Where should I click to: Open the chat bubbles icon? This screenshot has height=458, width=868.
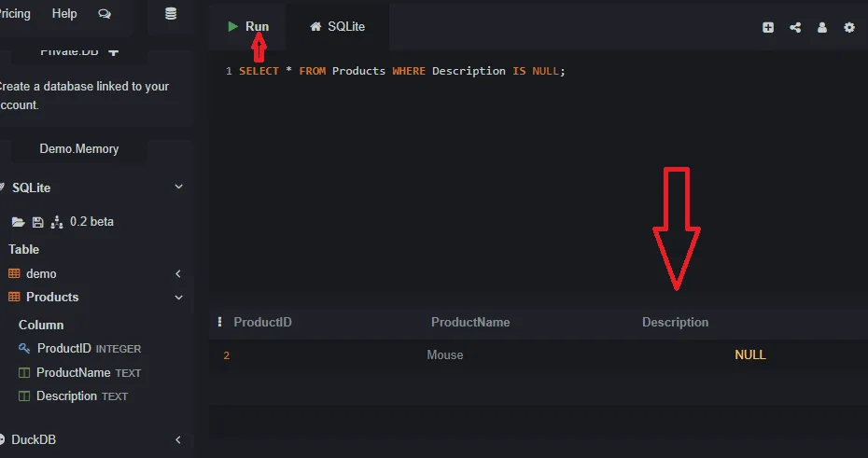pyautogui.click(x=104, y=14)
